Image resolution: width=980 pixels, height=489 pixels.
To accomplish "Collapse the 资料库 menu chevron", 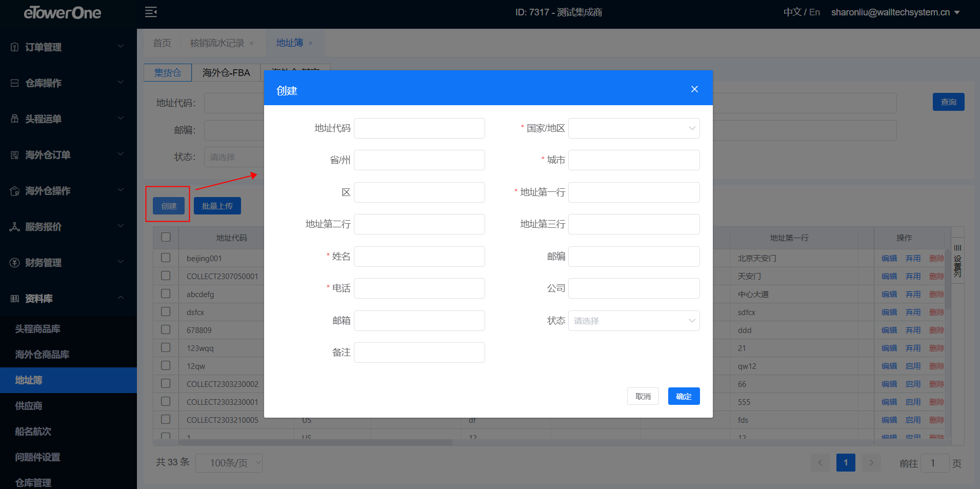I will 121,298.
